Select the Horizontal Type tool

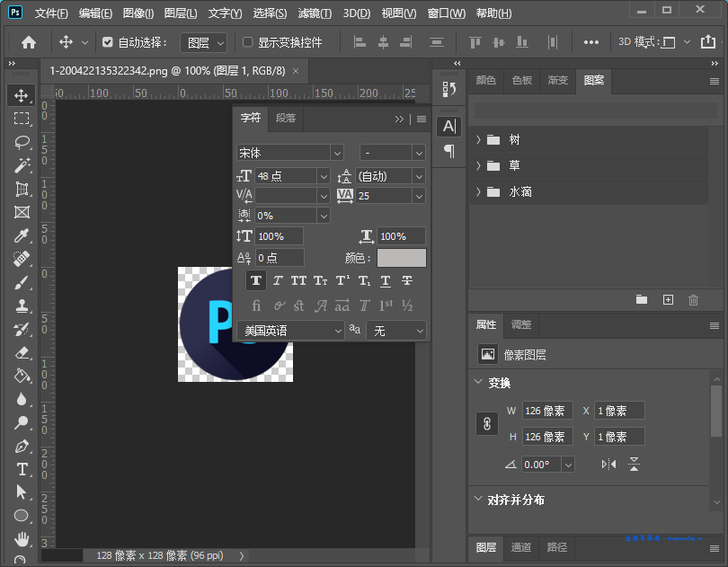[21, 469]
